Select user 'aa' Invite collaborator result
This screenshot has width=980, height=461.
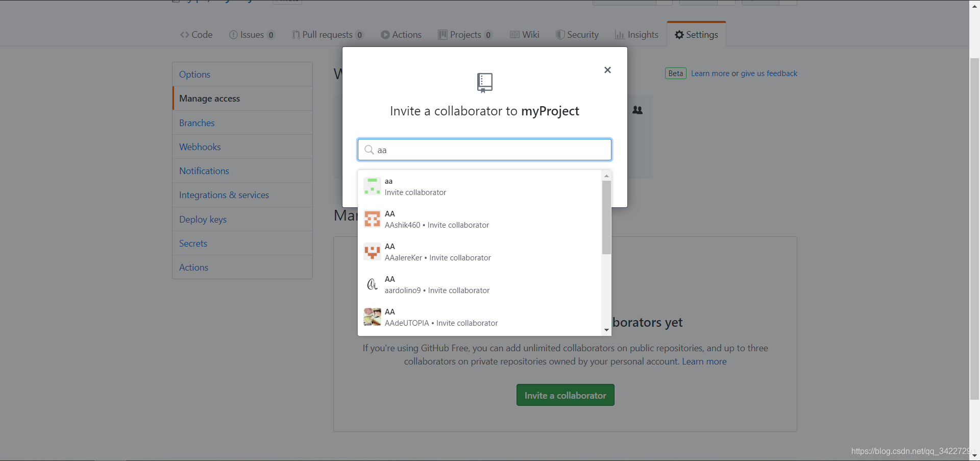tap(480, 187)
